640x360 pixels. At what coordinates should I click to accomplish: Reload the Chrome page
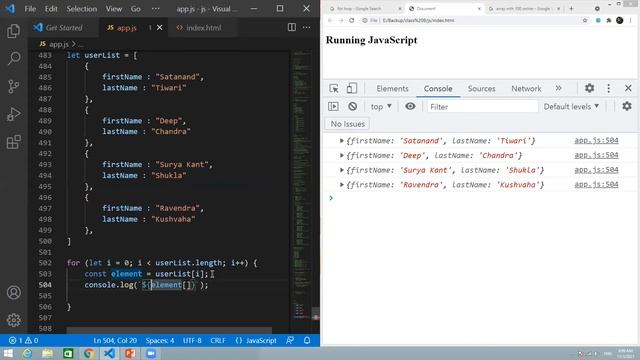(x=351, y=20)
